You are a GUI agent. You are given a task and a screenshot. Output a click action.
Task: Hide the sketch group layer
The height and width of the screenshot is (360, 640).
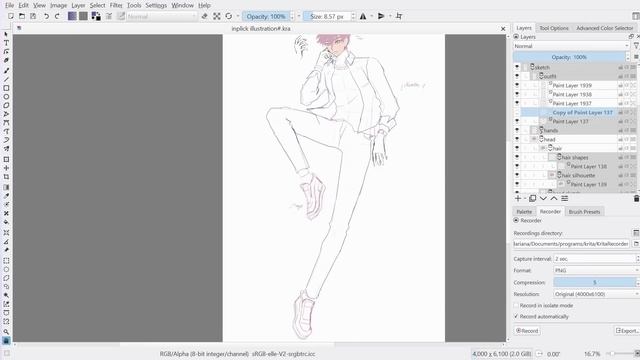click(517, 67)
